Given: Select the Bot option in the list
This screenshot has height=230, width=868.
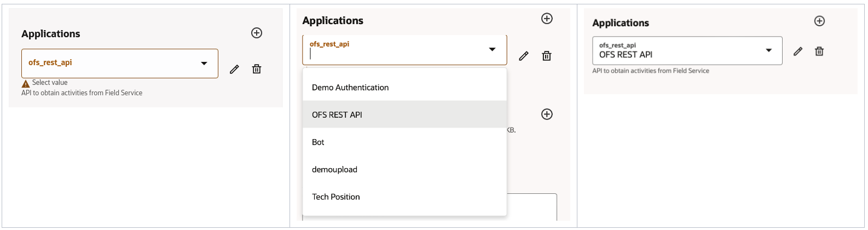Looking at the screenshot, I should coord(318,142).
